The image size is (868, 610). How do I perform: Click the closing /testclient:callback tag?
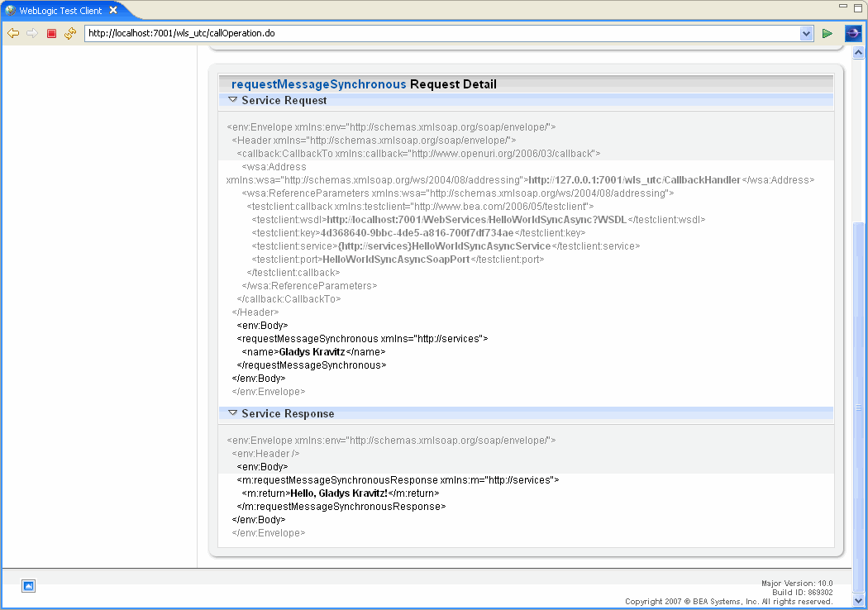tap(293, 273)
